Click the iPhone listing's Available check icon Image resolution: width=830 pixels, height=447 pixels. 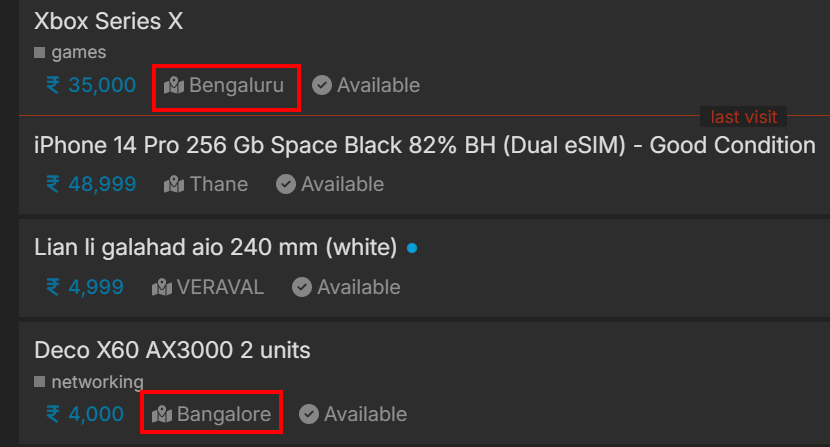286,184
